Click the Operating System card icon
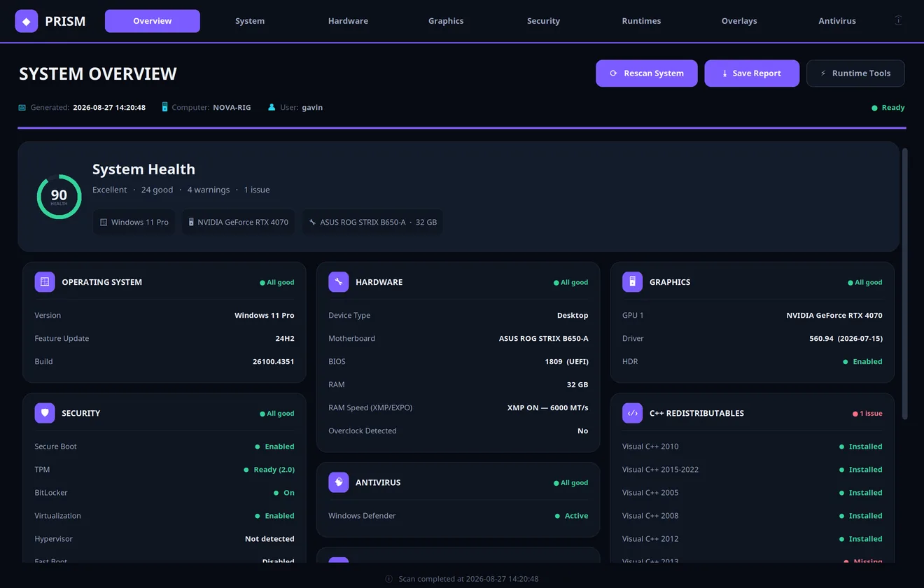Viewport: 924px width, 588px height. tap(45, 282)
